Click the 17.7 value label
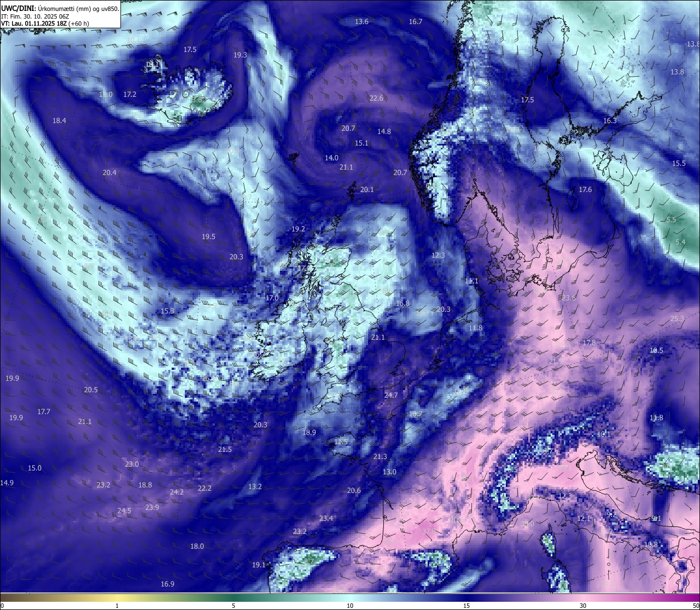This screenshot has width=700, height=610. tap(44, 412)
